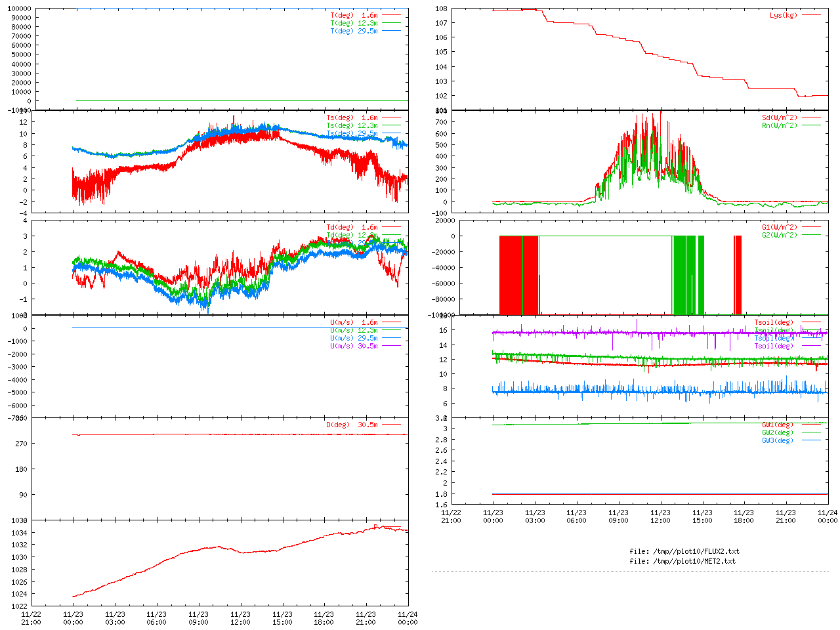This screenshot has width=840, height=630.
Task: Select the red line sample beside Lys(kg)
Action: click(811, 15)
